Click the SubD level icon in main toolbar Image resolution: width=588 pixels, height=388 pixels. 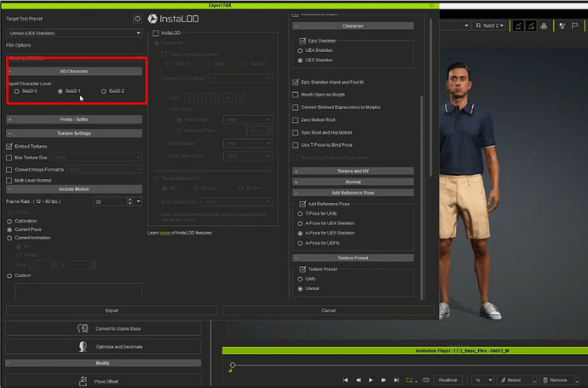[478, 26]
